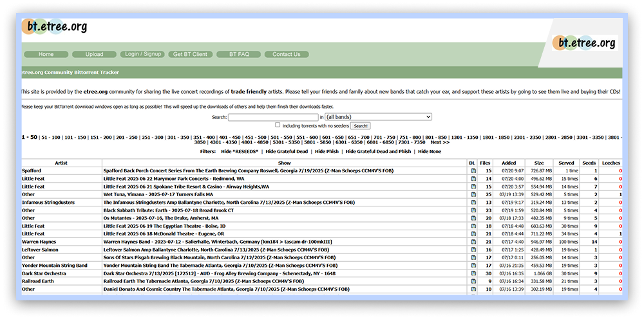This screenshot has width=644, height=319.
Task: Download Daniel Donato Cosmic Country torrent
Action: [x=473, y=289]
